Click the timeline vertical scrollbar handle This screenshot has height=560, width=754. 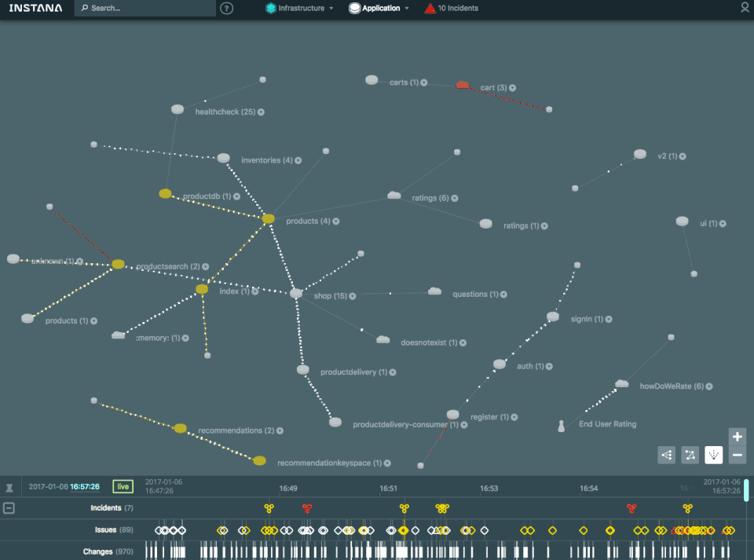[x=746, y=490]
